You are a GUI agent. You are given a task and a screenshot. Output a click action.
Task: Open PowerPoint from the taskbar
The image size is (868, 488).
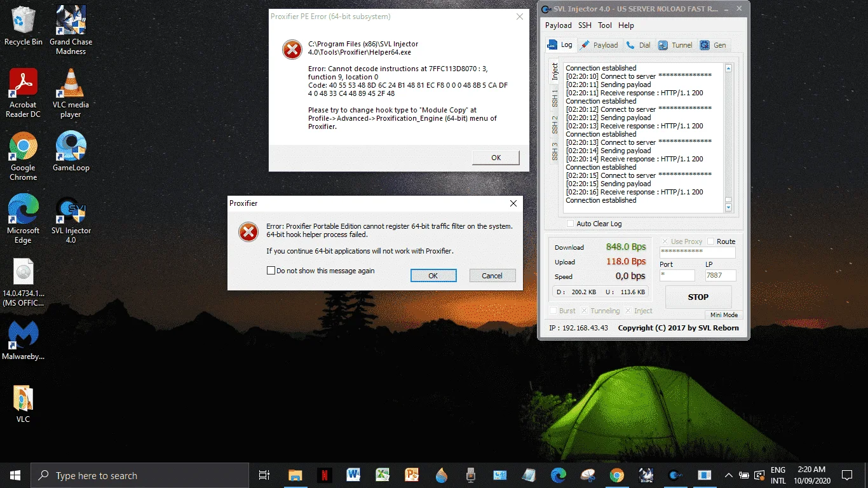(412, 475)
